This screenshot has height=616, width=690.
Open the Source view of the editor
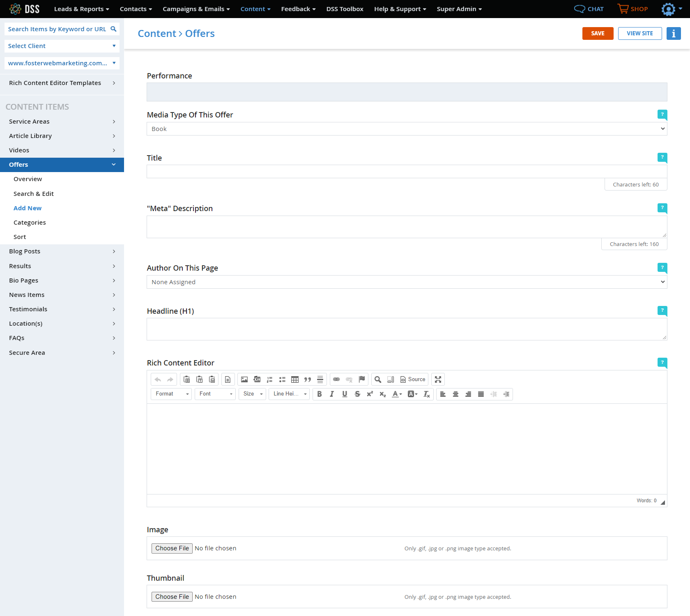point(413,379)
